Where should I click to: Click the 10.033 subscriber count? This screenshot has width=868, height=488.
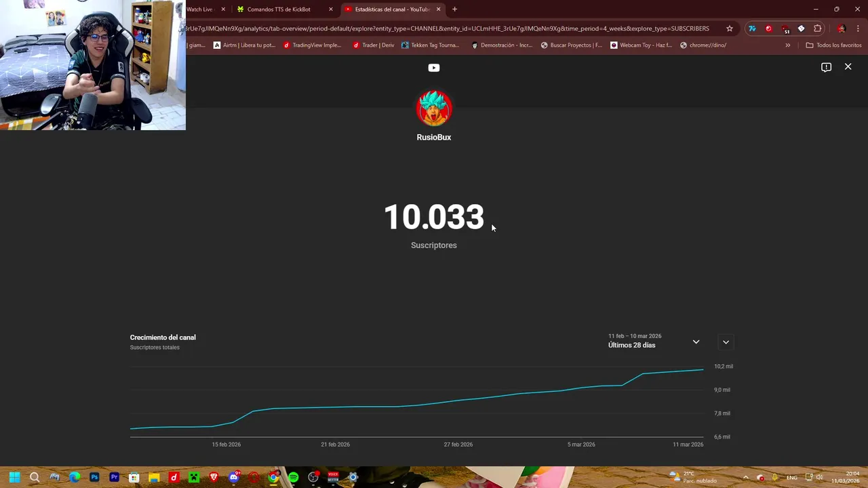434,218
